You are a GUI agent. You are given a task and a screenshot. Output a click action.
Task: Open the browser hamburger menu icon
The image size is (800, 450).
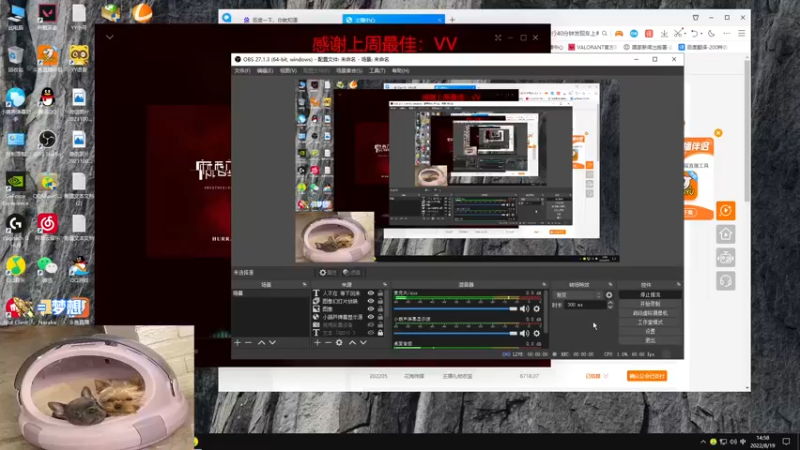point(741,34)
